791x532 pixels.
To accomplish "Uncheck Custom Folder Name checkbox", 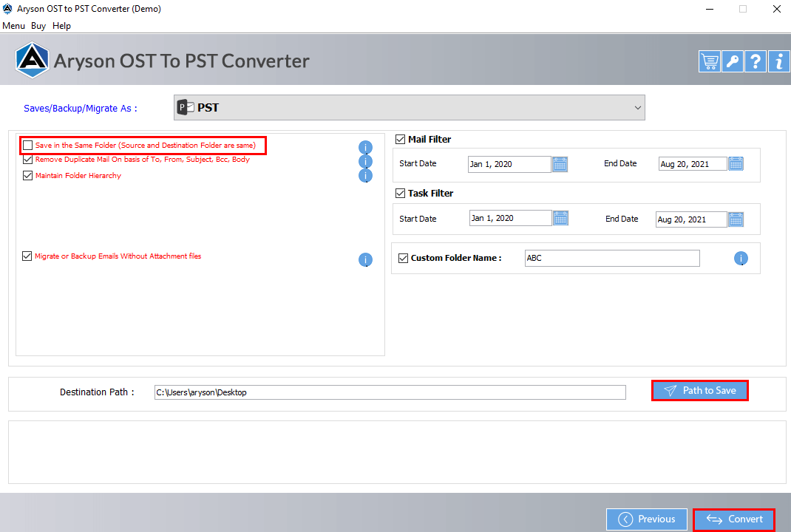I will coord(403,258).
